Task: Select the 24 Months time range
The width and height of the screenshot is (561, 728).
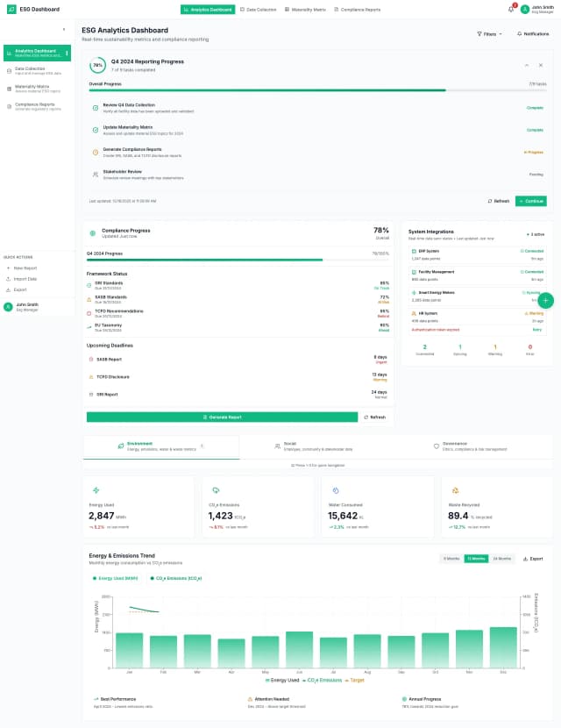Action: click(502, 558)
